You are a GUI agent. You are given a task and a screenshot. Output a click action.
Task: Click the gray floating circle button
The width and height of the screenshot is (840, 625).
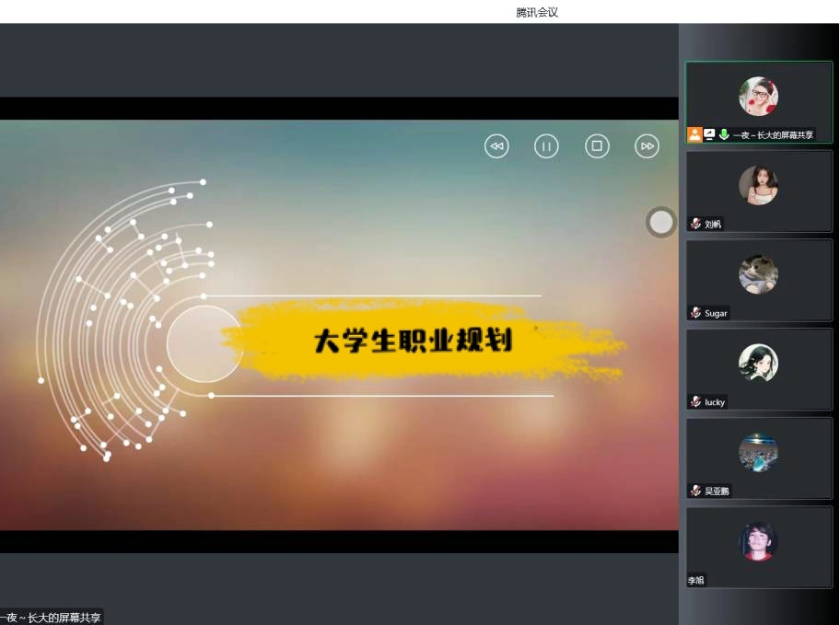coord(660,222)
